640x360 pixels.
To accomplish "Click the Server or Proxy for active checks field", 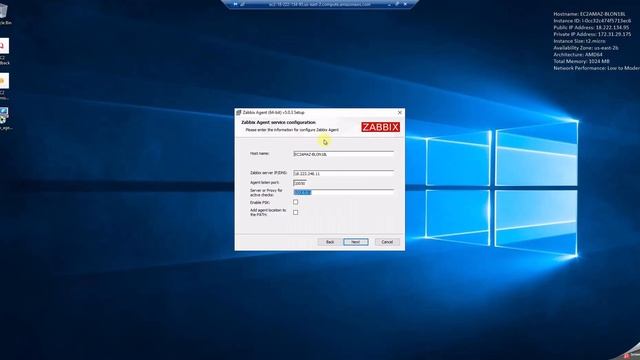I will point(343,192).
